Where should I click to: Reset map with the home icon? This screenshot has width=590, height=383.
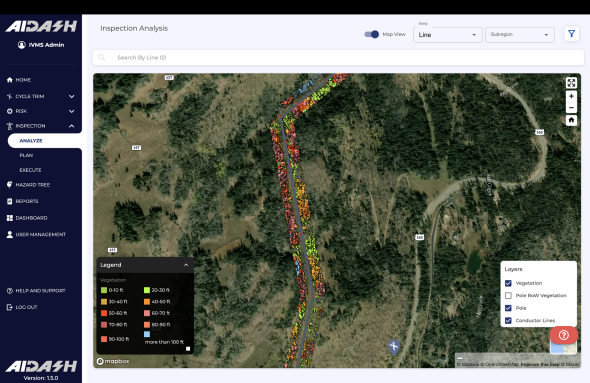pyautogui.click(x=571, y=120)
